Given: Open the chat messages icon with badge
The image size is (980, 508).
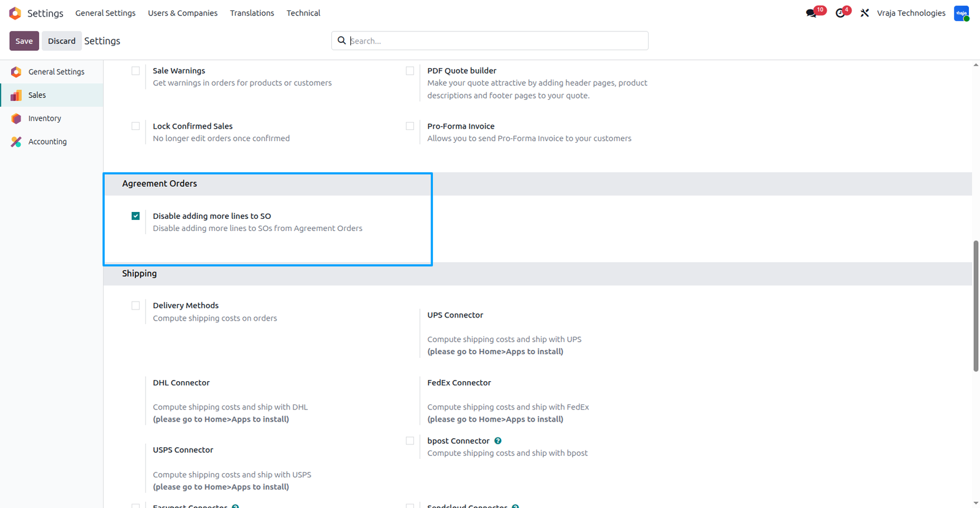Looking at the screenshot, I should [x=812, y=13].
